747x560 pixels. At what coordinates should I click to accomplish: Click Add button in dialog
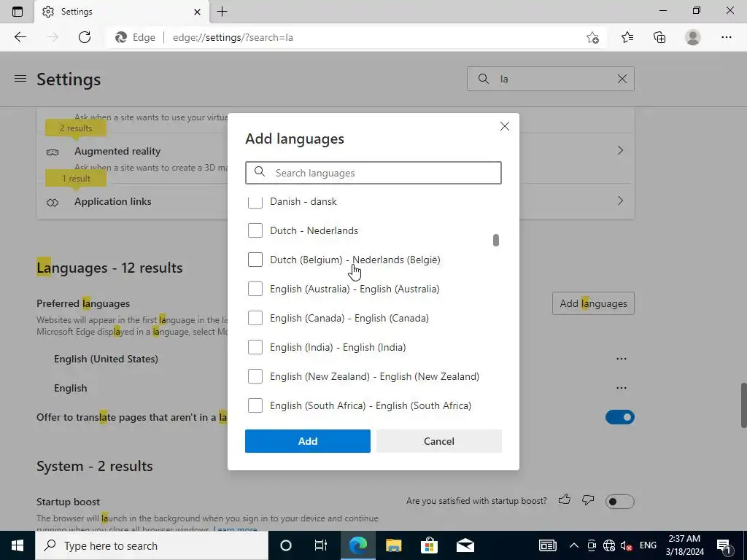308,441
